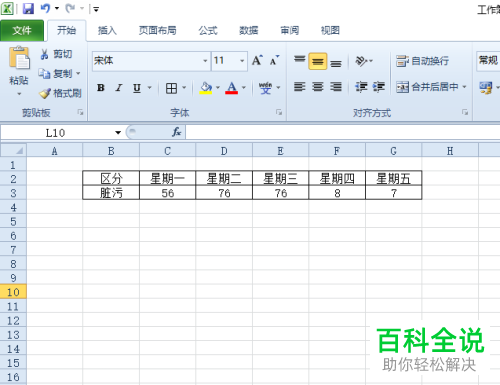Click Merge & Center (合并后居中) button

tap(427, 87)
